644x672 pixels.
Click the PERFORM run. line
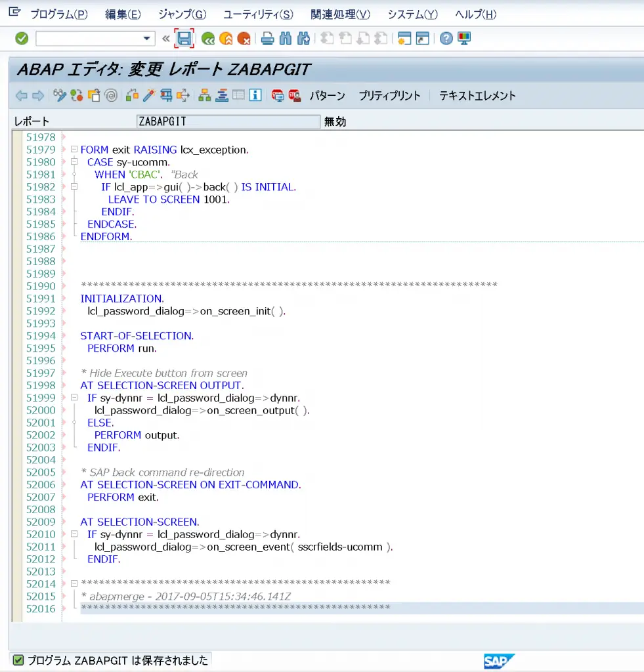122,348
